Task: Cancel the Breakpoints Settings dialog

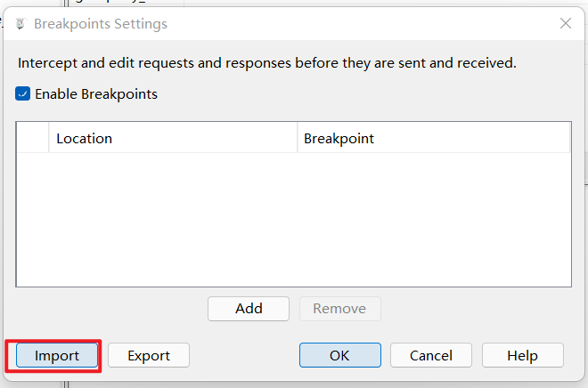Action: pos(431,355)
